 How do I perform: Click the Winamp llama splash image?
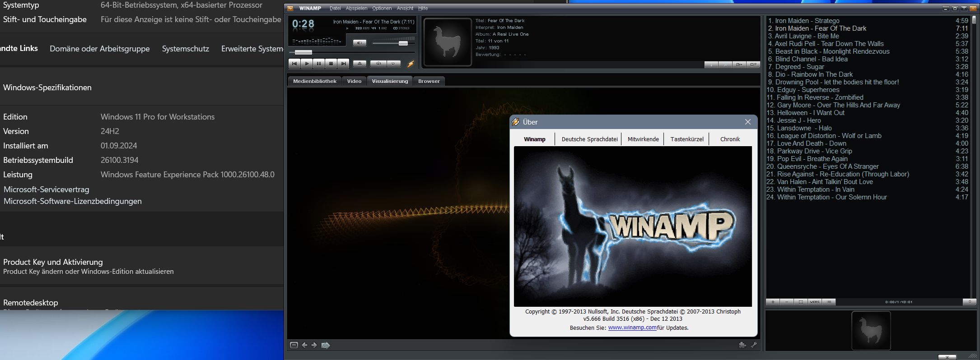633,226
